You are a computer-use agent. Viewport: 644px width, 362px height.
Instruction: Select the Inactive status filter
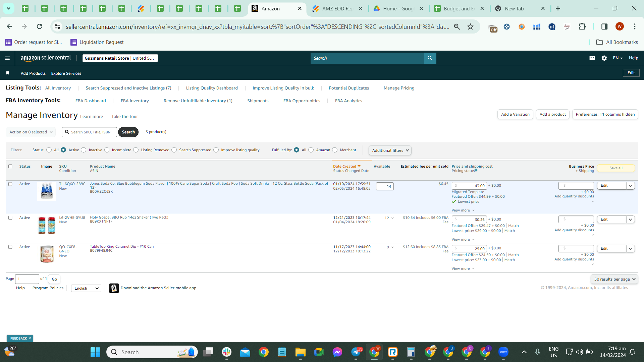point(84,150)
